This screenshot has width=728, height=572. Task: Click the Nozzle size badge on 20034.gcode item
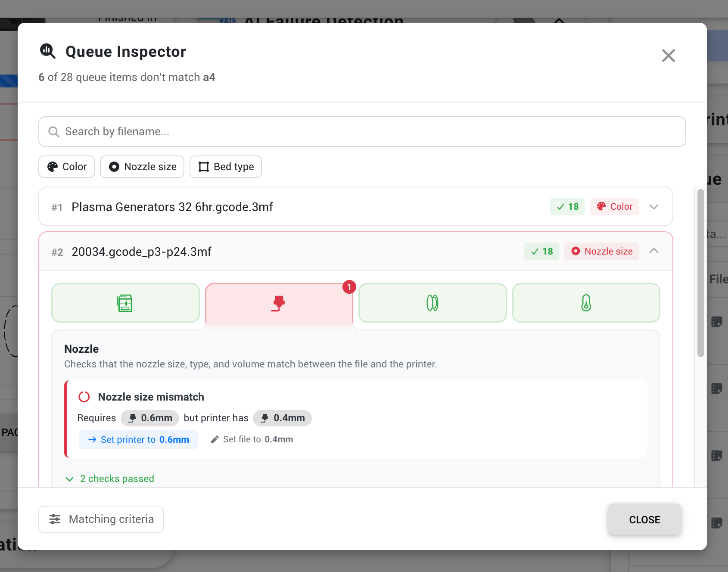coord(601,251)
